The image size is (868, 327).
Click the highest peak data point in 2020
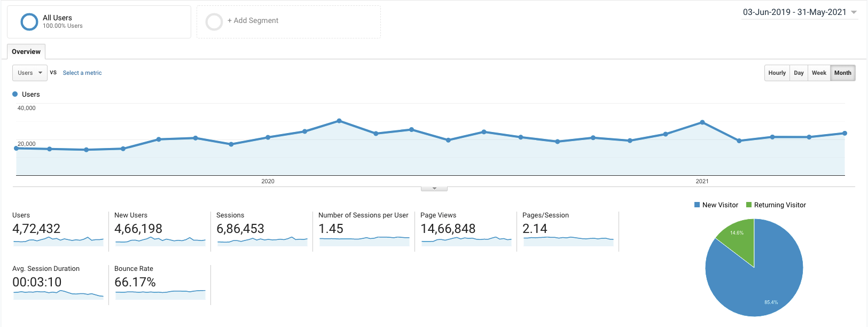click(x=339, y=121)
